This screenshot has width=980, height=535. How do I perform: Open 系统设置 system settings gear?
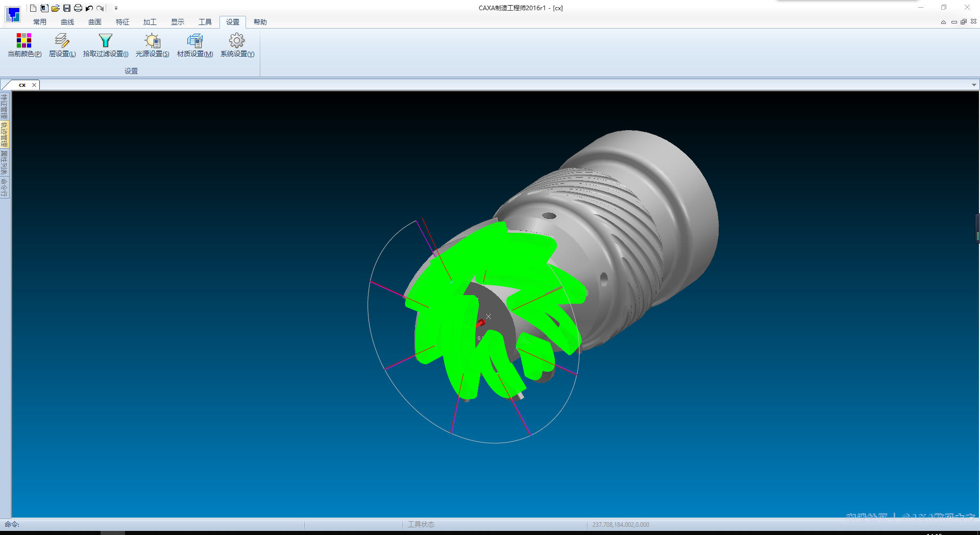pos(237,45)
